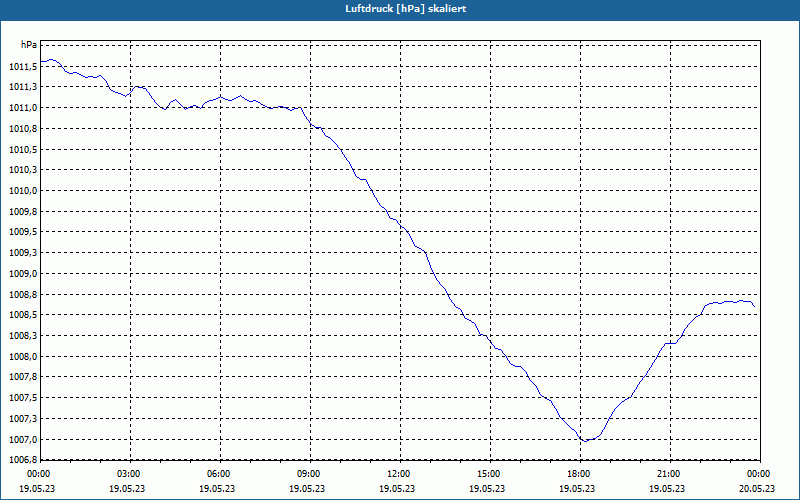The image size is (800, 500).
Task: Select the y-axis value 1011,5
Action: click(23, 66)
